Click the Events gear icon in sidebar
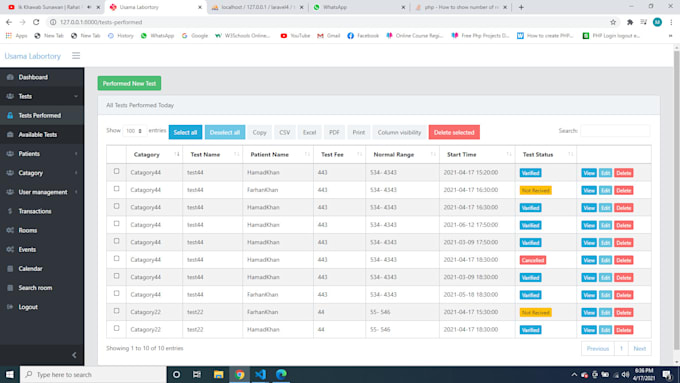 coord(10,249)
